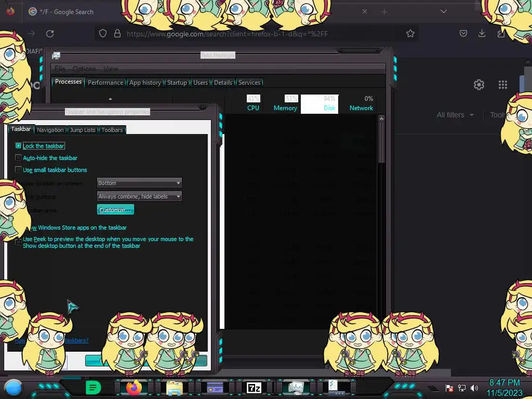
Task: Click the tracking protection shield icon
Action: (x=103, y=34)
